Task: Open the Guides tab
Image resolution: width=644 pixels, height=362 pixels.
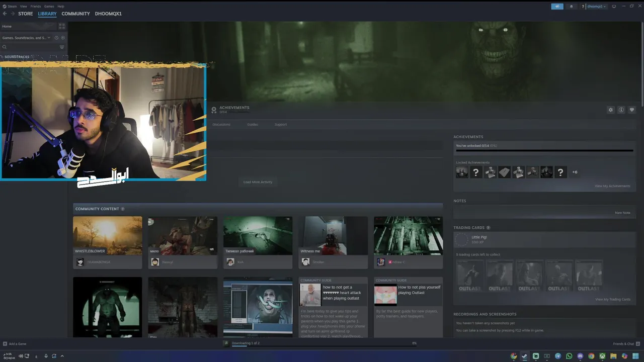Action: (253, 124)
